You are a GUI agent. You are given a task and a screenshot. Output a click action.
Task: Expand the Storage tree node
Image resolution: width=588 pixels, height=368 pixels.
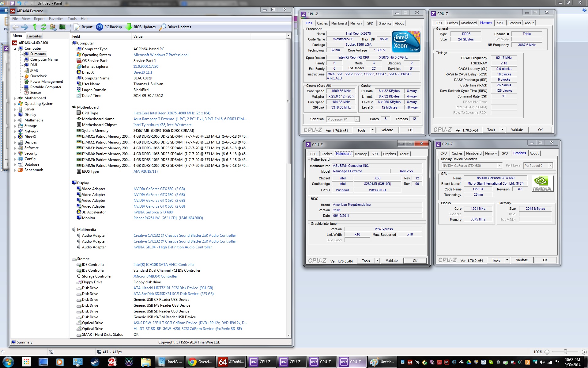click(x=15, y=126)
